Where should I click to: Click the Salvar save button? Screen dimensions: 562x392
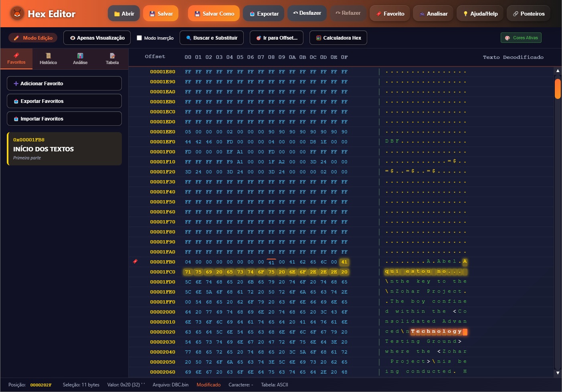(x=161, y=14)
